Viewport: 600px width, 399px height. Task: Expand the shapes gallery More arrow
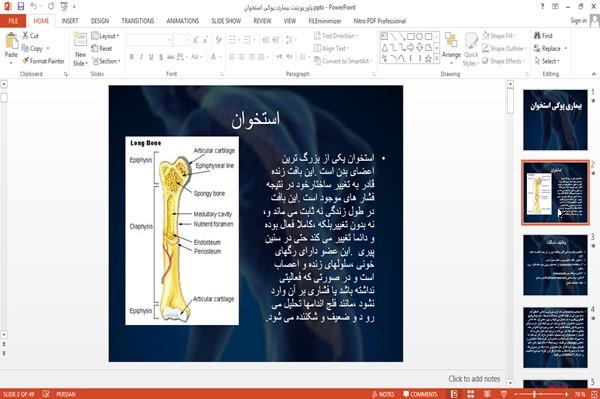tap(436, 59)
